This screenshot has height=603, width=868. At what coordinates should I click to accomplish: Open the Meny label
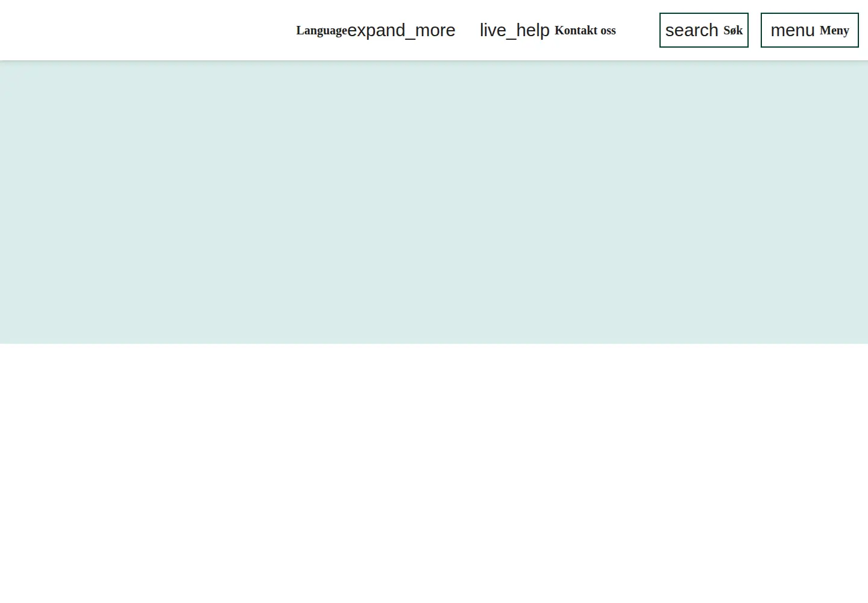pos(834,31)
